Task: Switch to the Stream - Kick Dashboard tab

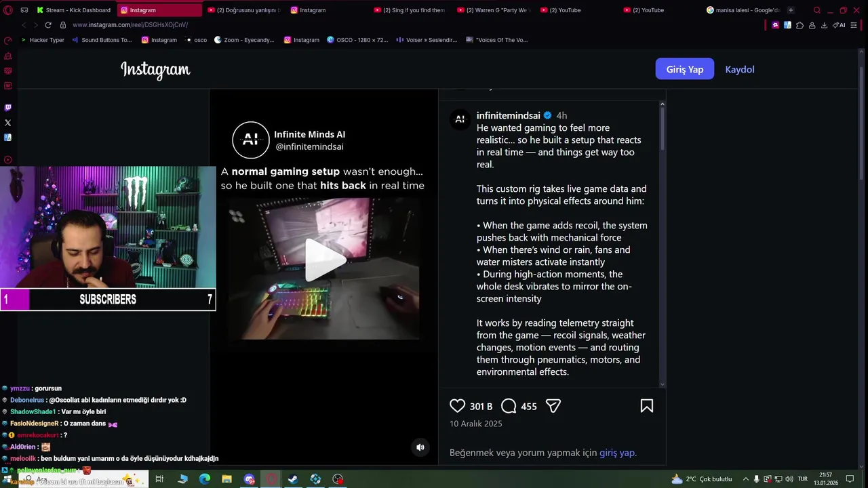Action: (x=75, y=10)
